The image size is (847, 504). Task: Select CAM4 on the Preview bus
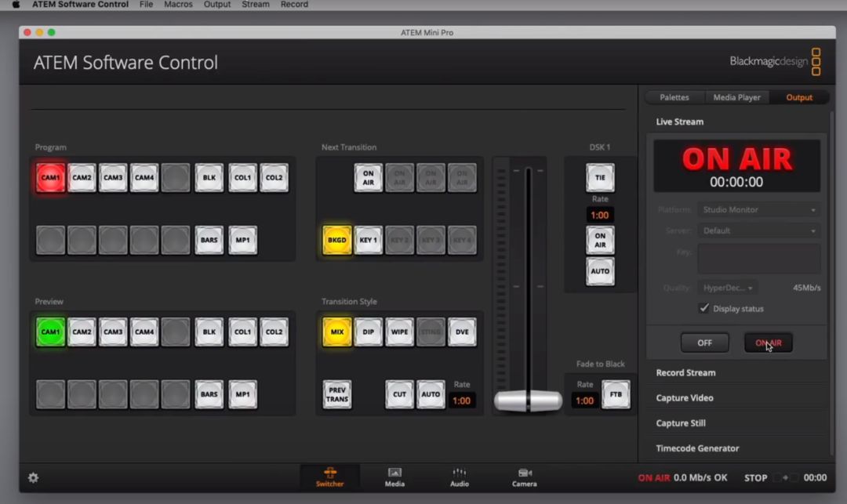click(x=144, y=332)
